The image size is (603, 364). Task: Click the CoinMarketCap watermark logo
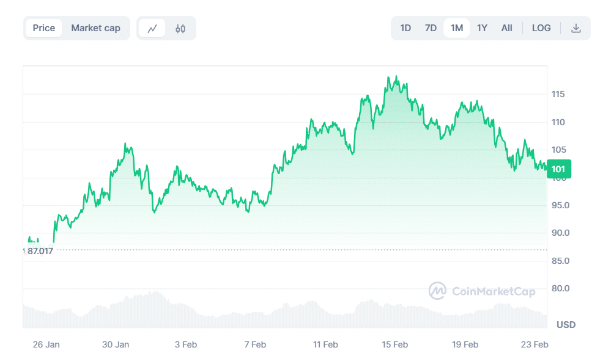click(483, 291)
